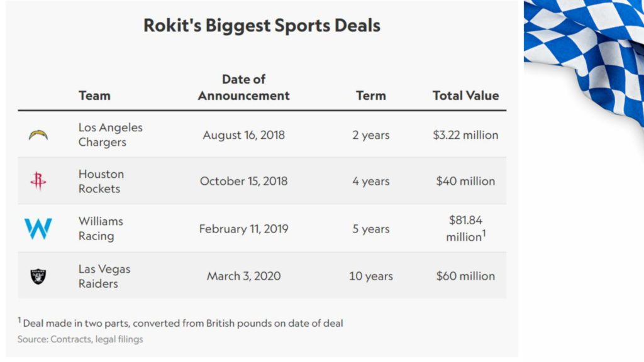Click the Source: Contracts, legal filings text
644x362 pixels.
tap(80, 339)
